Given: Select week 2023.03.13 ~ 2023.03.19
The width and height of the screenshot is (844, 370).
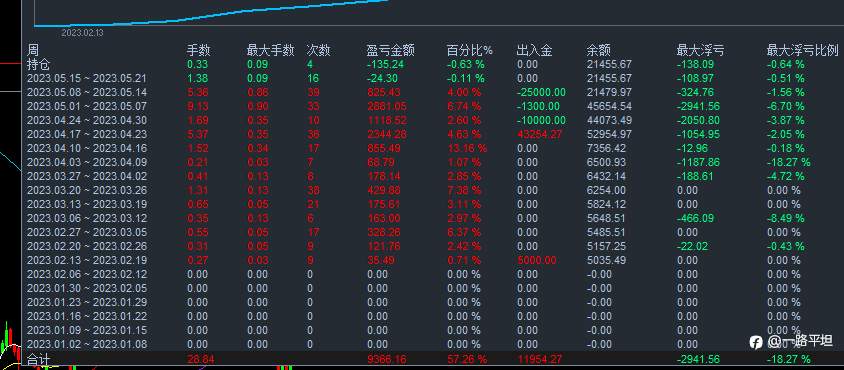Looking at the screenshot, I should [x=87, y=205].
